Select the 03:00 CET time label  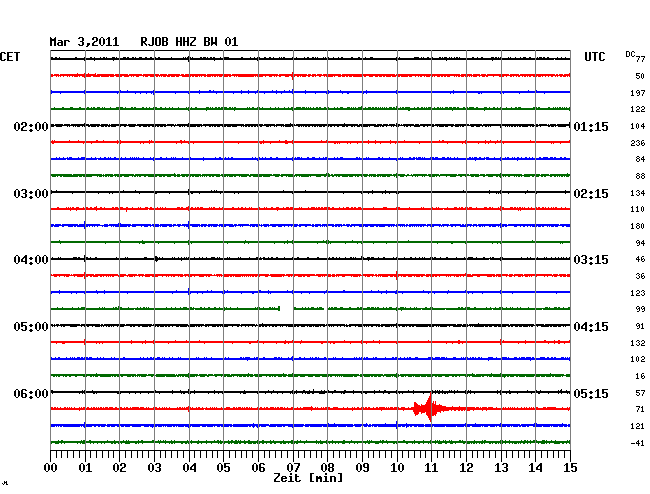(31, 194)
